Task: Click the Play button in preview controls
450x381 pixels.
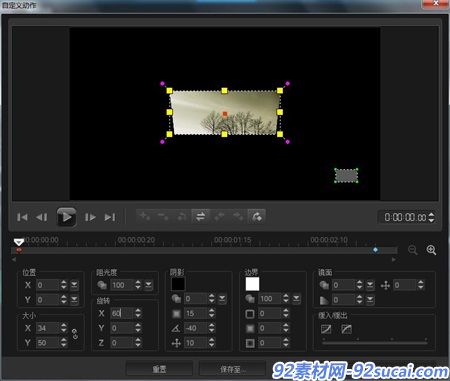Action: pos(66,217)
